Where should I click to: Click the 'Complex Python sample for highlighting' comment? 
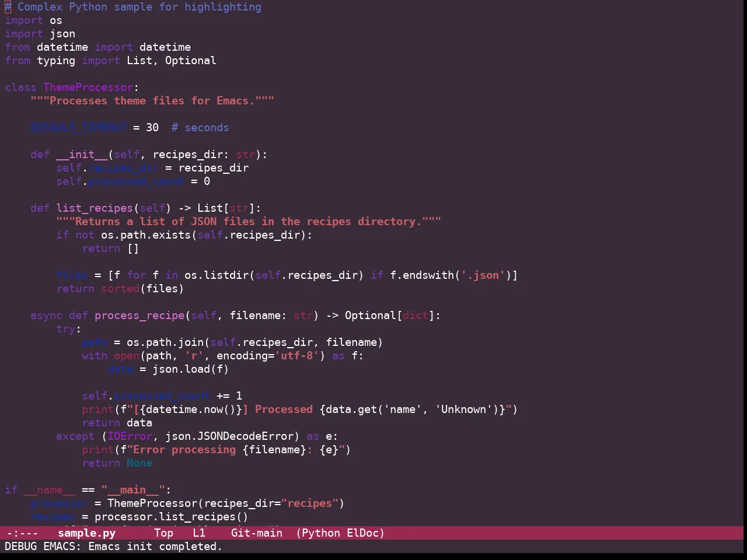coord(133,7)
